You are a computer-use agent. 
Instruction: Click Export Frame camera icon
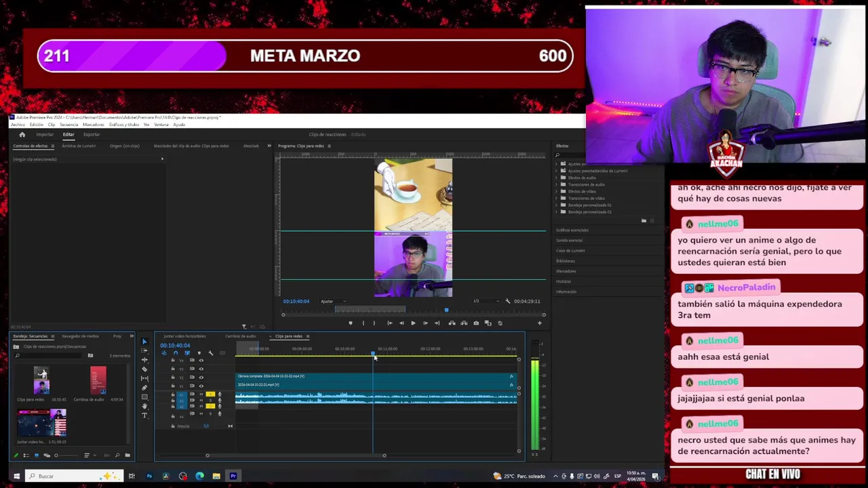coord(476,323)
